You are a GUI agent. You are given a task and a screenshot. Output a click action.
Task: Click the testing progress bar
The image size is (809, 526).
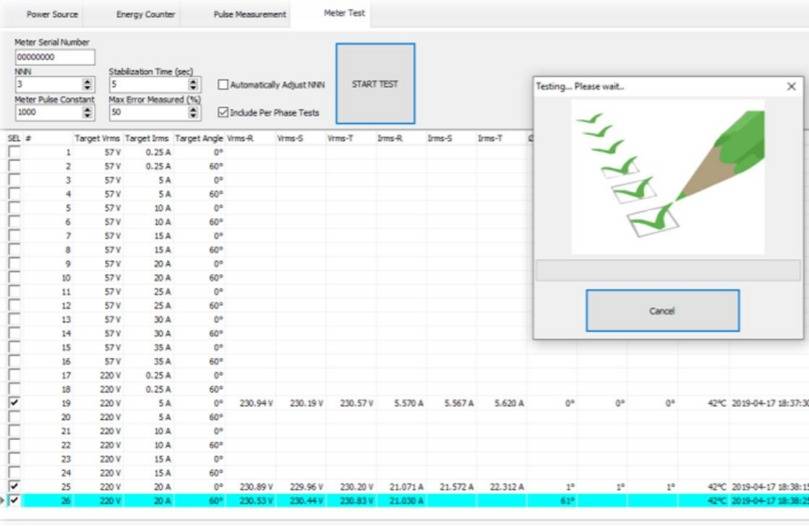[667, 270]
